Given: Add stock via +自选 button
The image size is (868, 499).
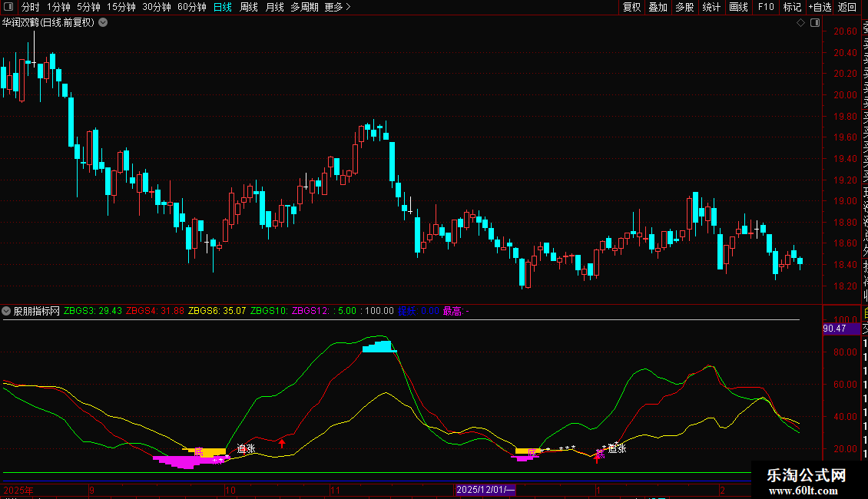Looking at the screenshot, I should click(x=820, y=7).
